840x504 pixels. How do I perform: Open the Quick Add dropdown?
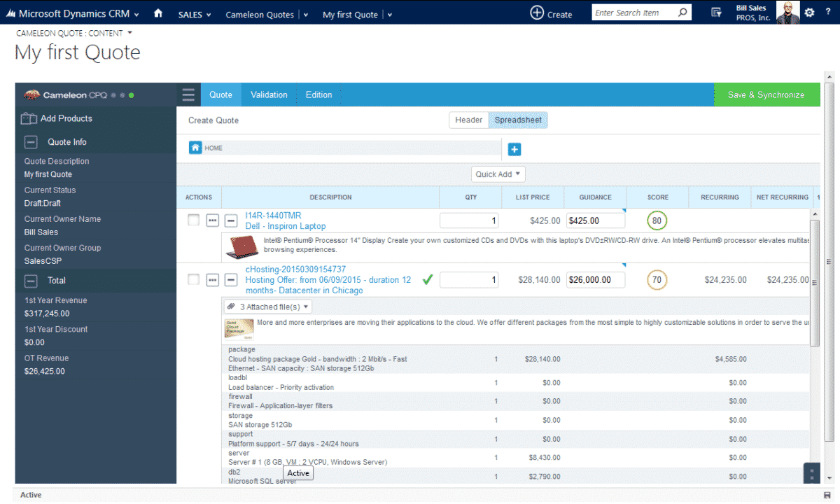498,174
